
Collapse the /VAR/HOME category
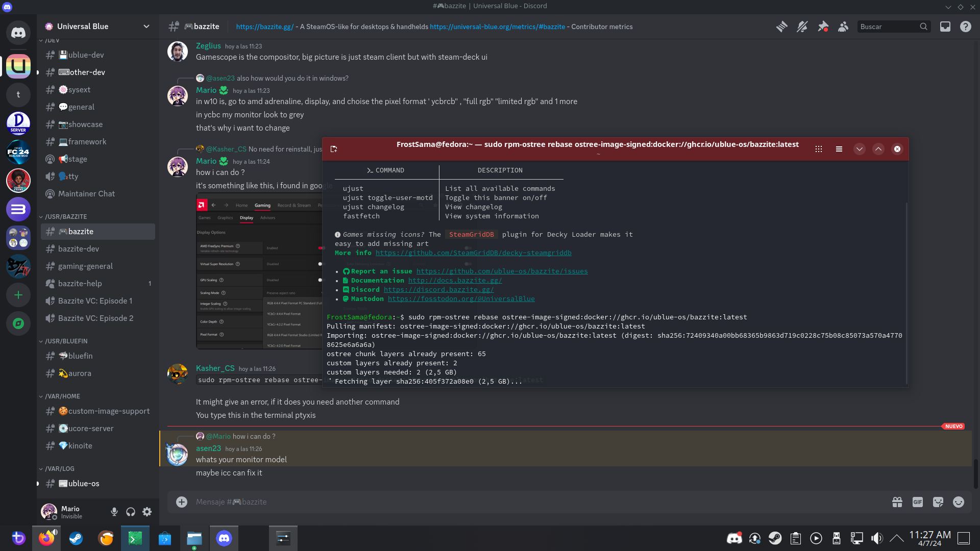pos(62,396)
